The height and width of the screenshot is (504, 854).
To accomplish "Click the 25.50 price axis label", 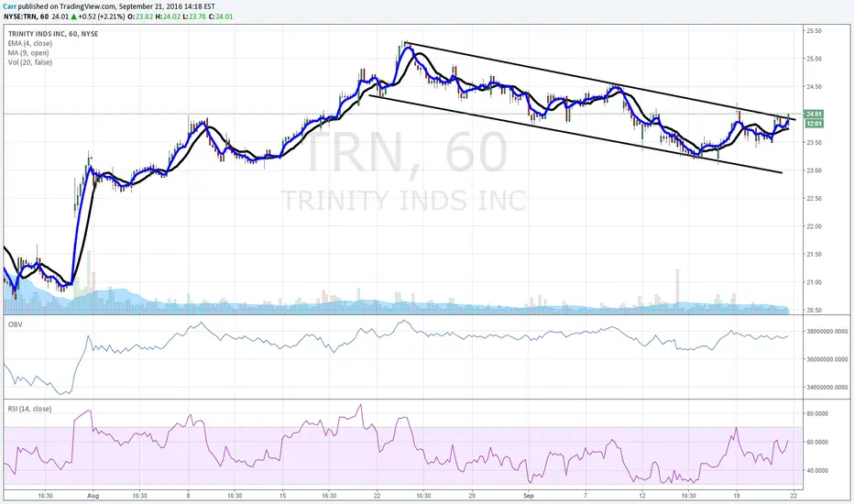I will click(x=814, y=31).
